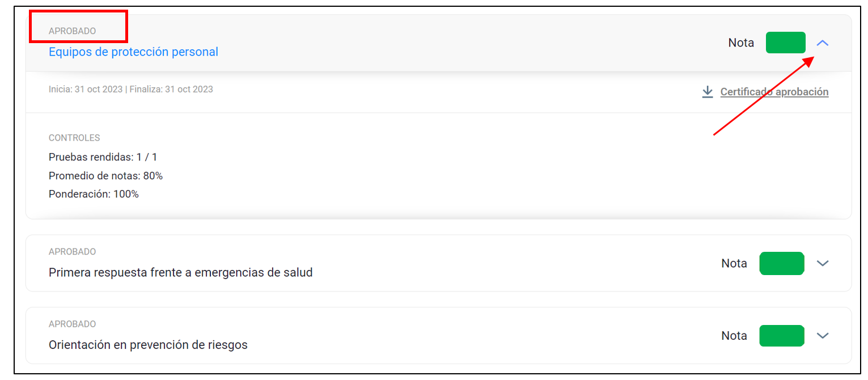Click the Pruebas rendidas: 1 / 1 line
868x380 pixels.
[x=103, y=157]
